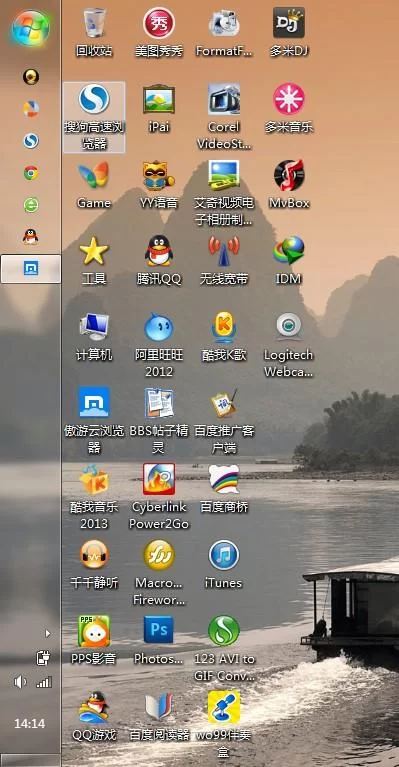This screenshot has width=399, height=767.
Task: Show hidden tray icons arrow
Action: [47, 633]
